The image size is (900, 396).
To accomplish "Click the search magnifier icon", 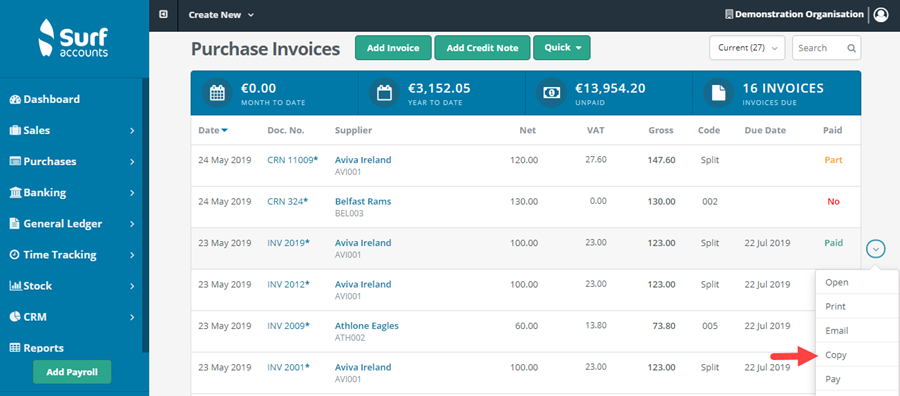I will click(852, 48).
